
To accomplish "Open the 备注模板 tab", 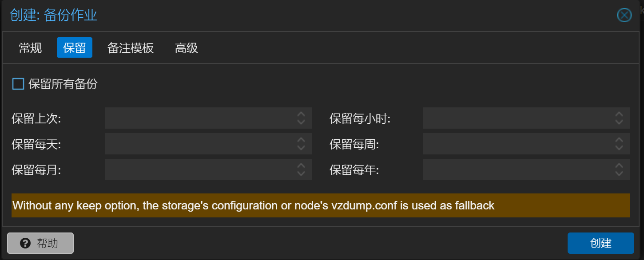I will (x=131, y=48).
